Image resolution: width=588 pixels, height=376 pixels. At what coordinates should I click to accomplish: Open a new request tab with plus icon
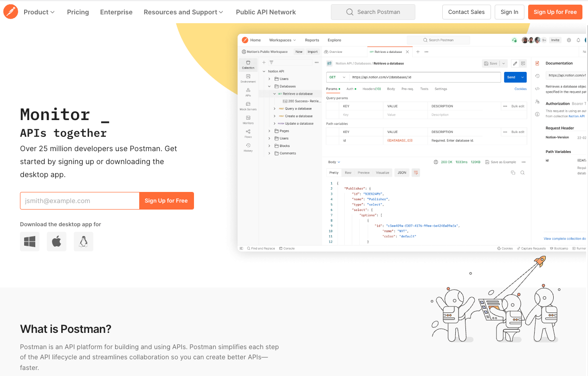(418, 52)
